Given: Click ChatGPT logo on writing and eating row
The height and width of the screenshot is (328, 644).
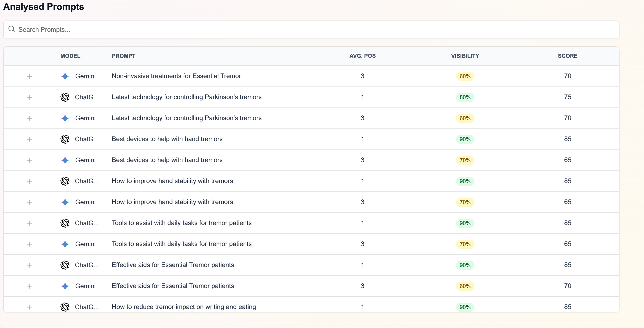Looking at the screenshot, I should [x=65, y=307].
